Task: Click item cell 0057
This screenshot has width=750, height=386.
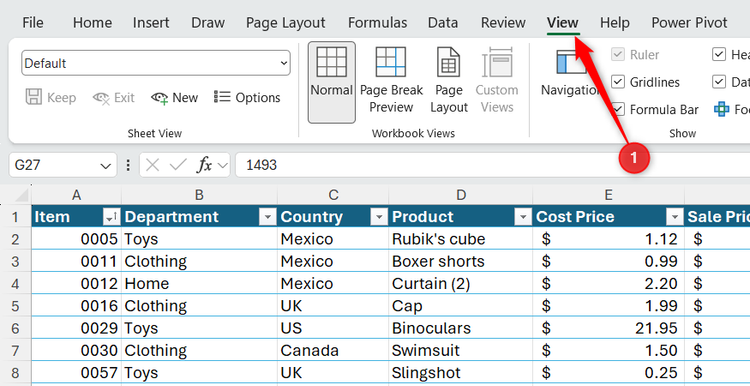Action: point(77,373)
